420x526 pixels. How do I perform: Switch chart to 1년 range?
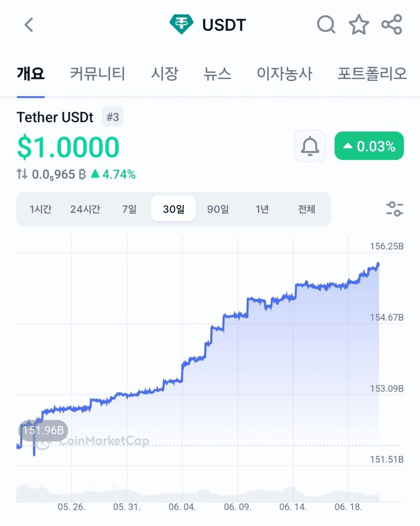(x=262, y=209)
